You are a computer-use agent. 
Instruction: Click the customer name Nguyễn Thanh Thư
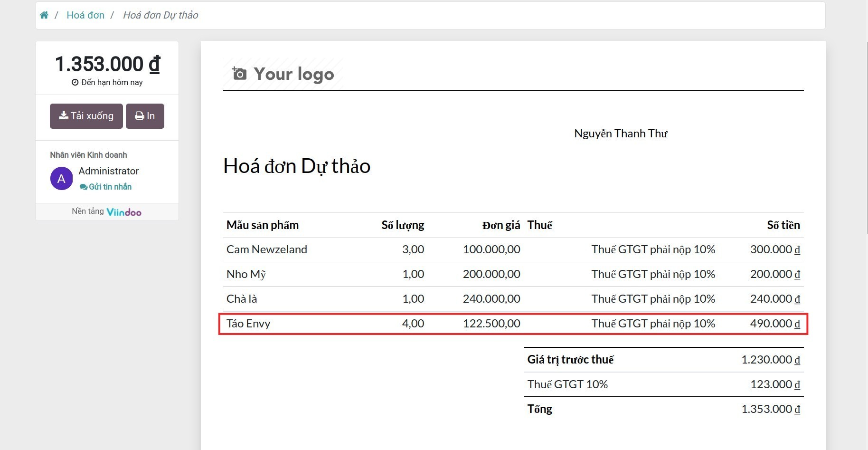621,134
